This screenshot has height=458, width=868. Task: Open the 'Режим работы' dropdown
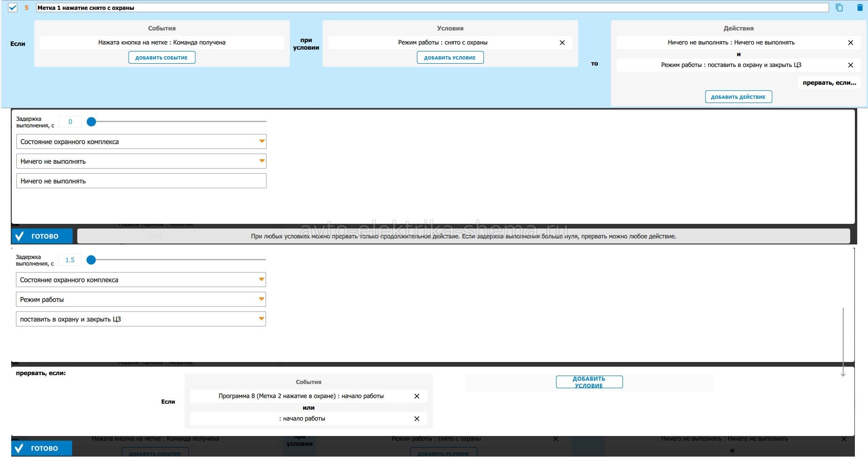pos(141,299)
